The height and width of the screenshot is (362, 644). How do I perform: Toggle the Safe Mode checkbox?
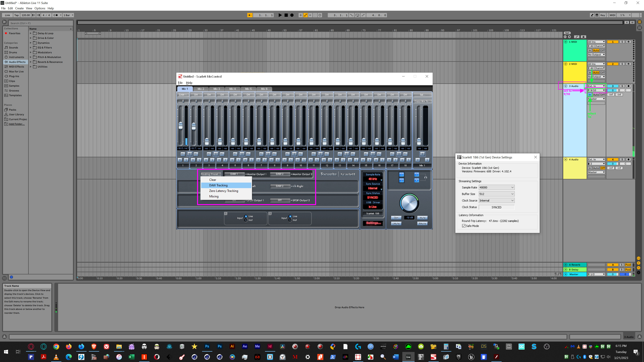pos(464,226)
